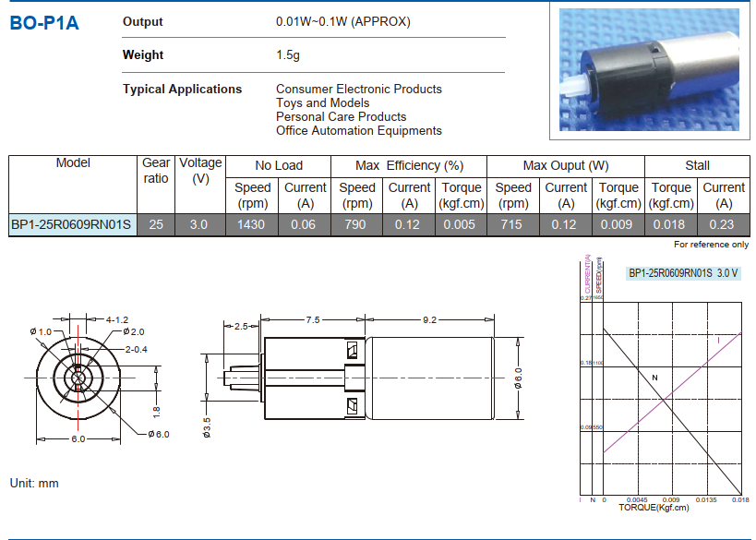Click the 0.01W~0.1W (APPROX) output value

pyautogui.click(x=342, y=22)
